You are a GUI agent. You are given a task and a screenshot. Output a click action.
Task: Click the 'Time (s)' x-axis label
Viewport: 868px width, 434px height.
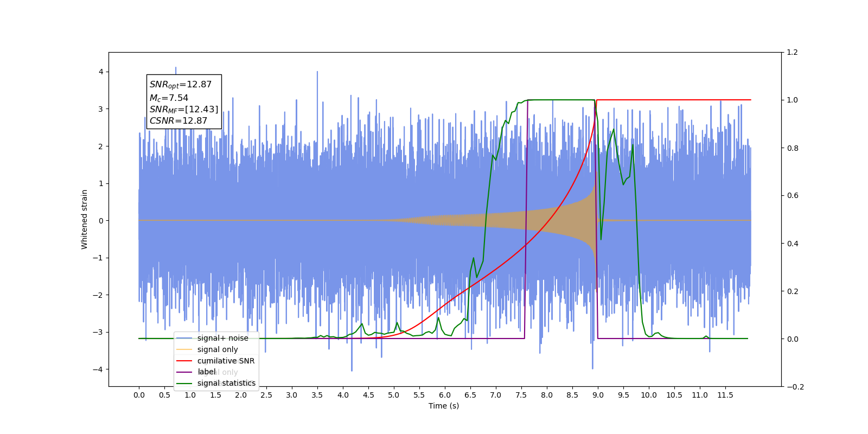(444, 406)
